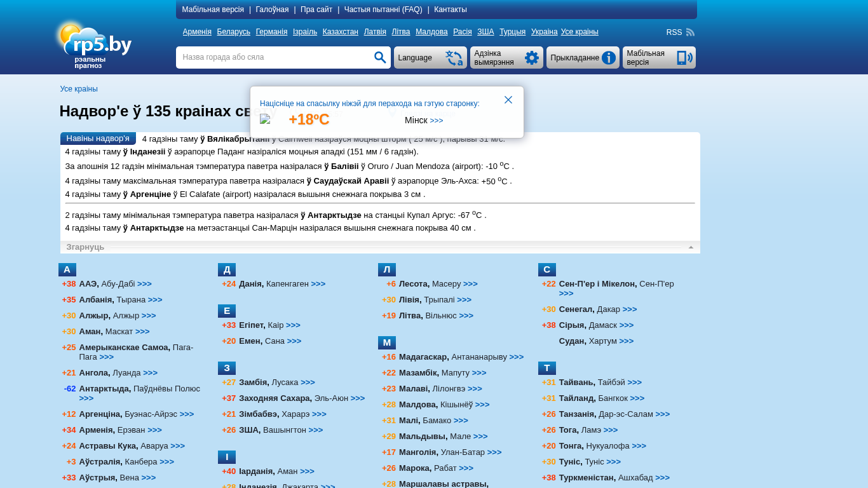Screen dimensions: 868x488
Task: Select Украіна in country bar
Action: [544, 32]
